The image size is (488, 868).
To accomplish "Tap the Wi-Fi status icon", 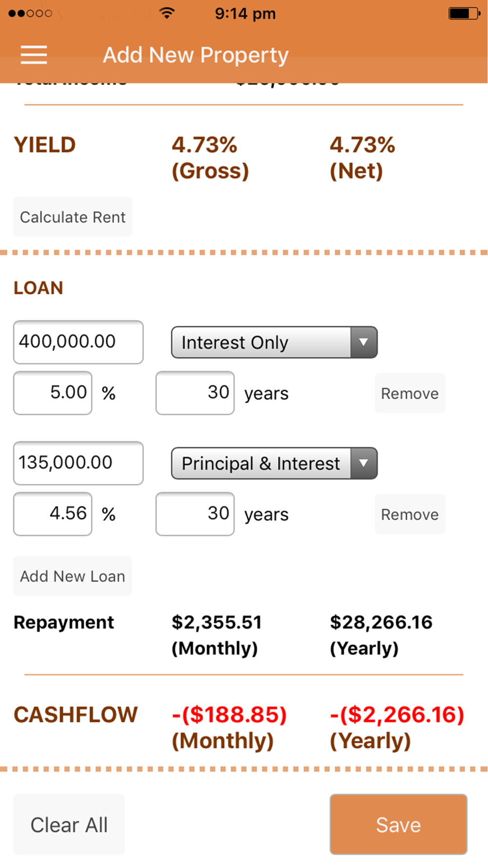I will coord(167,13).
